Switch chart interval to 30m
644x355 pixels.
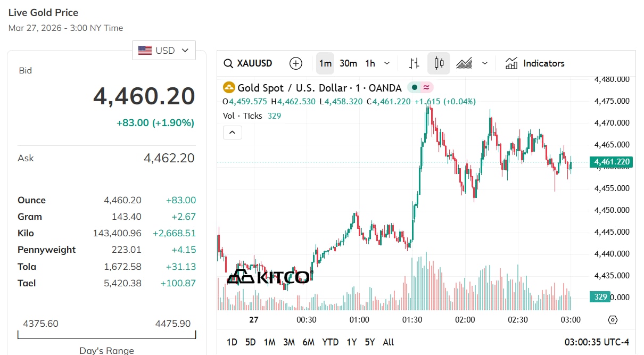[x=348, y=63]
